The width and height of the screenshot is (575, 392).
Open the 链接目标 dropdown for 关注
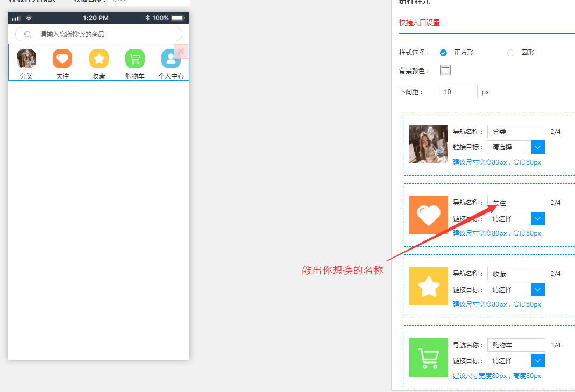point(538,218)
